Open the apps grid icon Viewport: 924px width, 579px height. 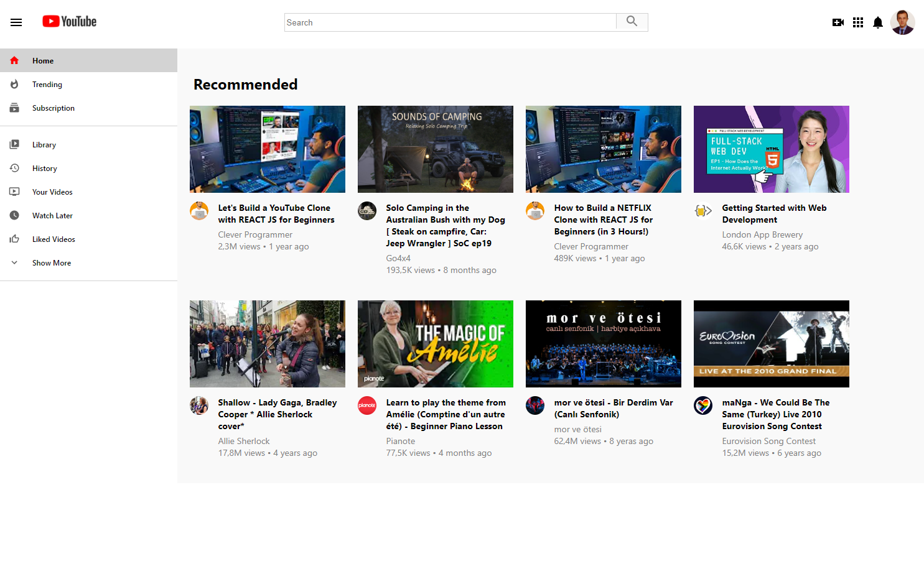[x=858, y=22]
